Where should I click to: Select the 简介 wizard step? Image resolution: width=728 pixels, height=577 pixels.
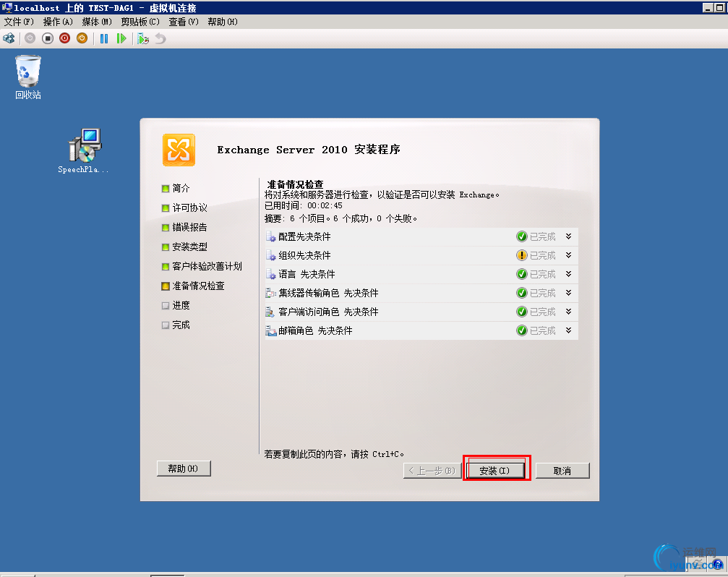point(181,189)
